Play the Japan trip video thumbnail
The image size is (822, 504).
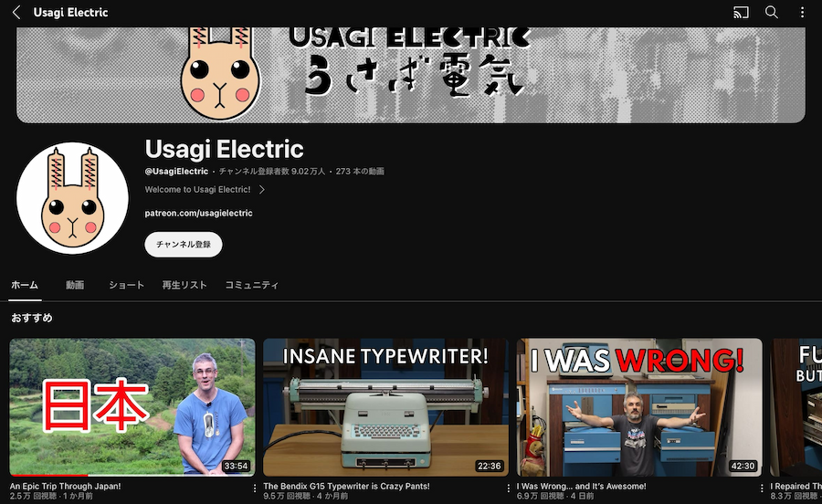pos(132,407)
